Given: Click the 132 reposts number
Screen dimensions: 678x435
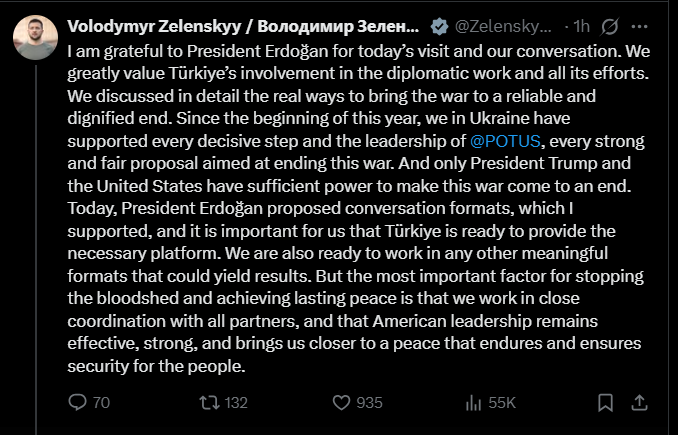Looking at the screenshot, I should pos(236,403).
